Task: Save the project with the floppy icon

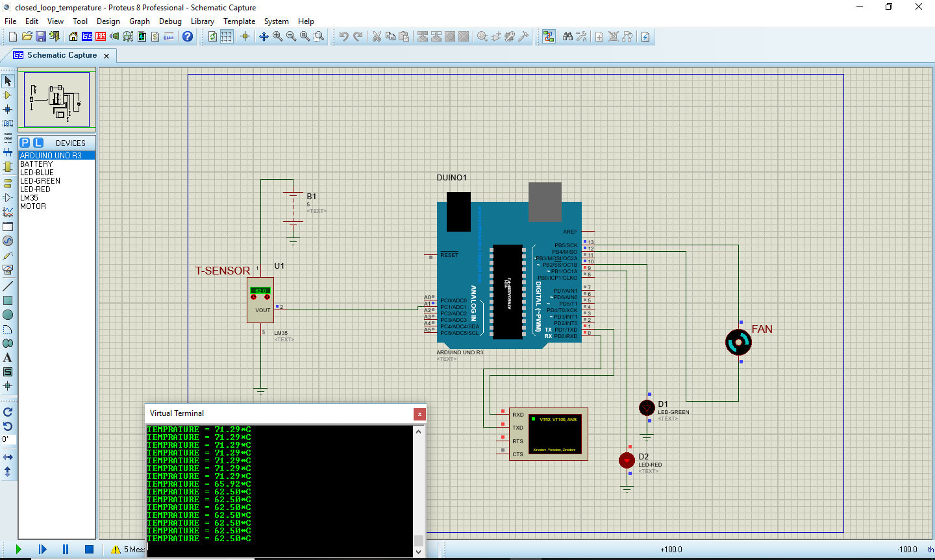Action: (x=40, y=36)
